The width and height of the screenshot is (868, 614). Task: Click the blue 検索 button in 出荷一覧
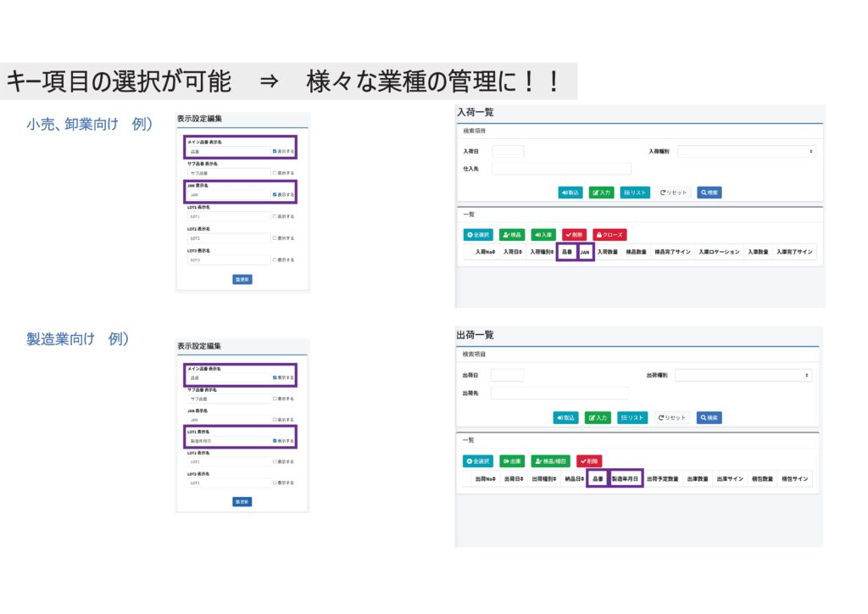pyautogui.click(x=709, y=417)
